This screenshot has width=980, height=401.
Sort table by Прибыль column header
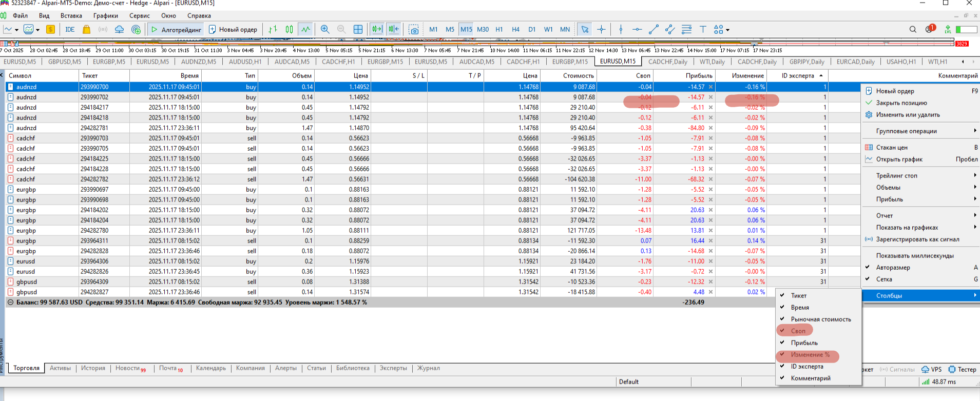699,76
